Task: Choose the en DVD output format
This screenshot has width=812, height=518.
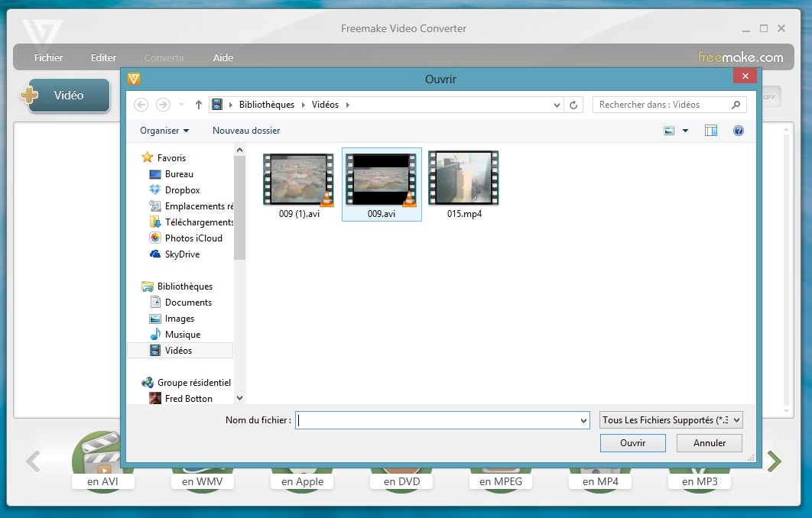Action: [401, 481]
